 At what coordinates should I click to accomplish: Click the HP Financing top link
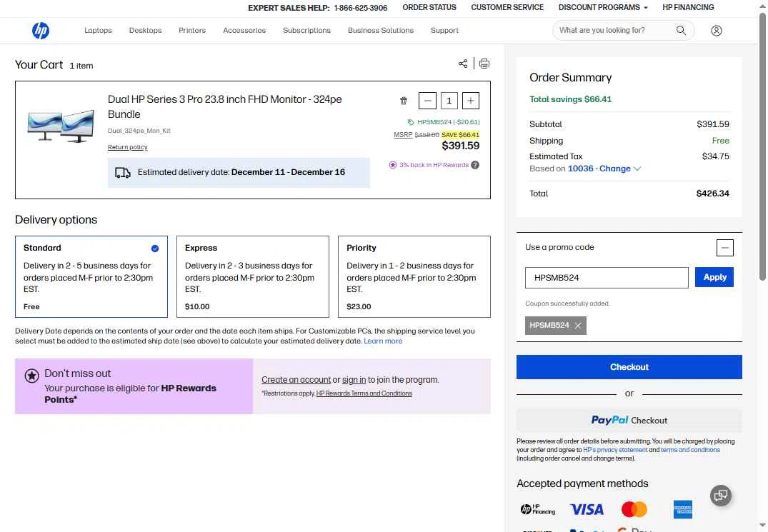tap(688, 7)
